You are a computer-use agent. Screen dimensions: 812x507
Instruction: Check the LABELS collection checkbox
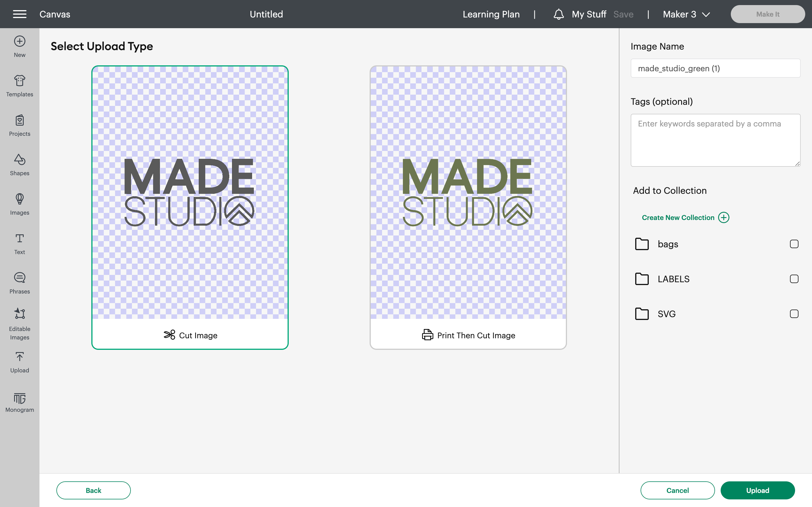click(x=794, y=279)
